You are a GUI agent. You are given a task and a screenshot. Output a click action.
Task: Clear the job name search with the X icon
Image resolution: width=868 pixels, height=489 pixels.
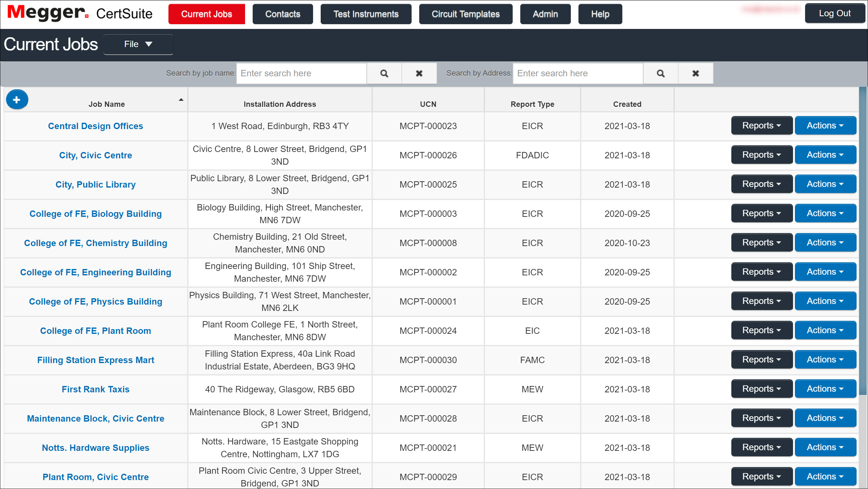click(419, 73)
